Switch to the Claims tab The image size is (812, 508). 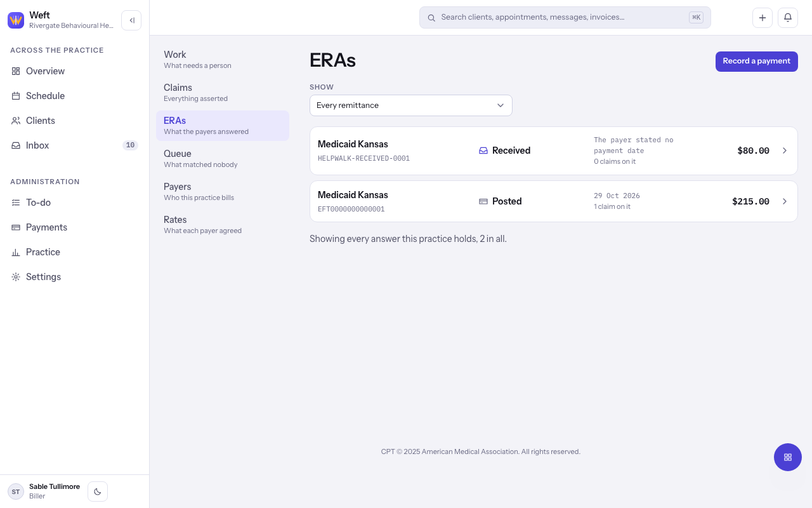[223, 93]
